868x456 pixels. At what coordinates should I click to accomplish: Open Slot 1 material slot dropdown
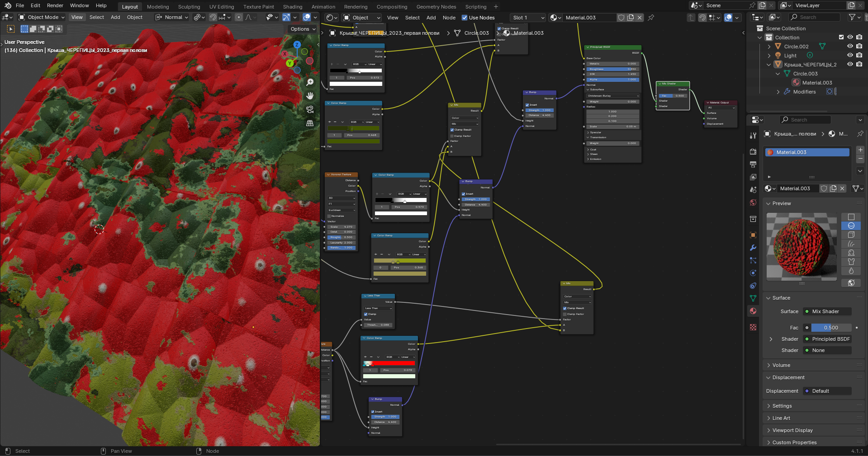(x=528, y=18)
